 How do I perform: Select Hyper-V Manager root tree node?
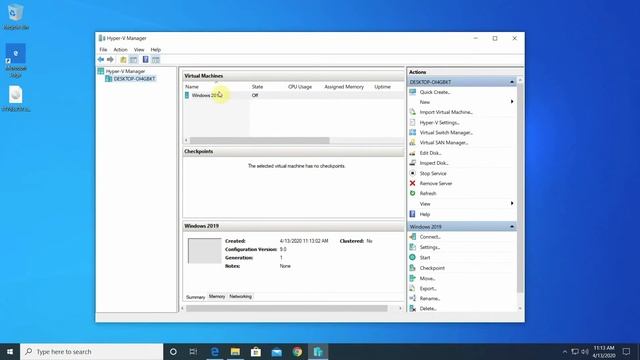pyautogui.click(x=125, y=71)
